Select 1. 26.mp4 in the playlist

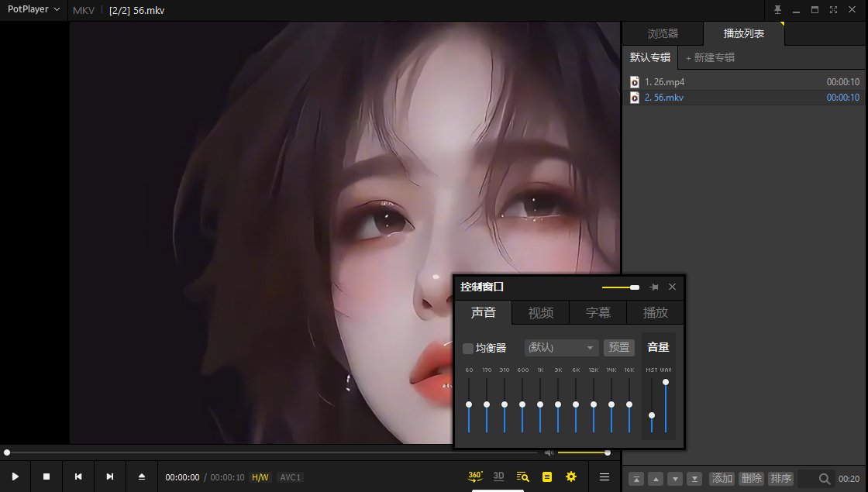[x=745, y=82]
